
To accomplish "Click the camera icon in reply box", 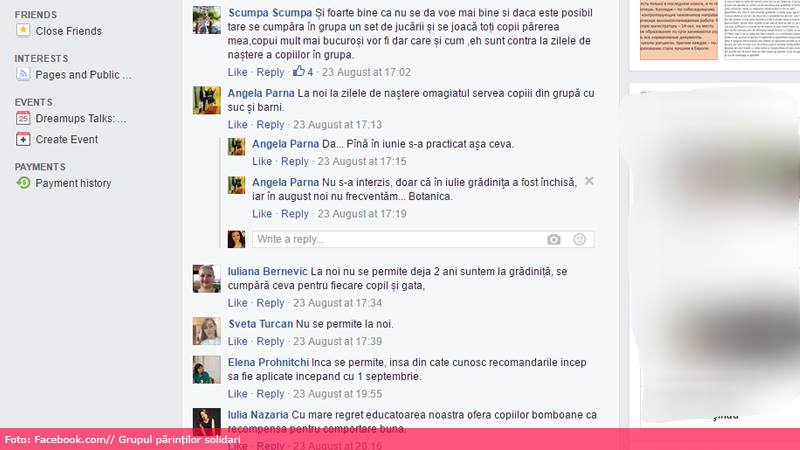I will tap(554, 239).
